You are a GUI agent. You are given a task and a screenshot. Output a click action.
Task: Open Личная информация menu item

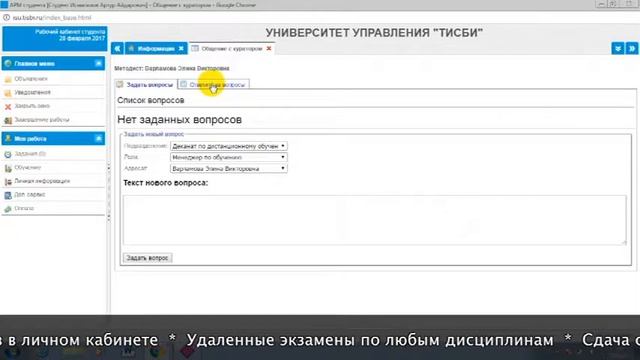point(42,181)
